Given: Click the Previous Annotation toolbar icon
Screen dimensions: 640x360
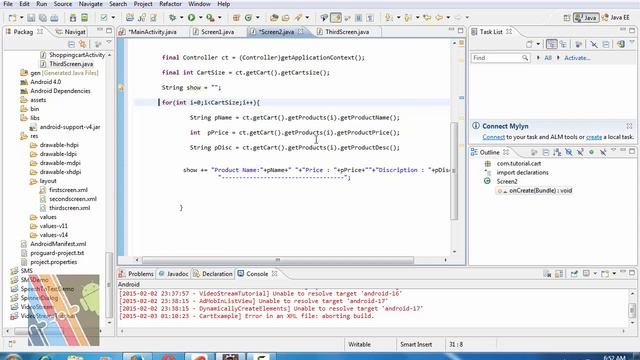Looking at the screenshot, I should coord(407,18).
